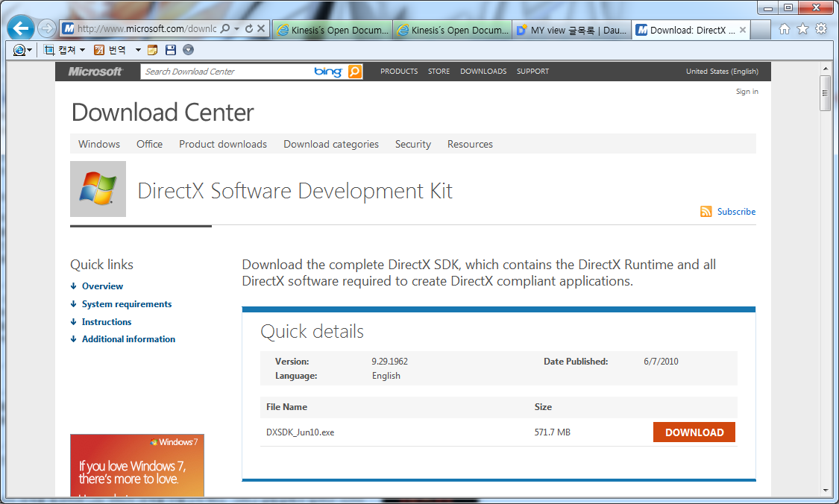This screenshot has width=839, height=504.
Task: Stop loading with the X in address bar
Action: (260, 28)
